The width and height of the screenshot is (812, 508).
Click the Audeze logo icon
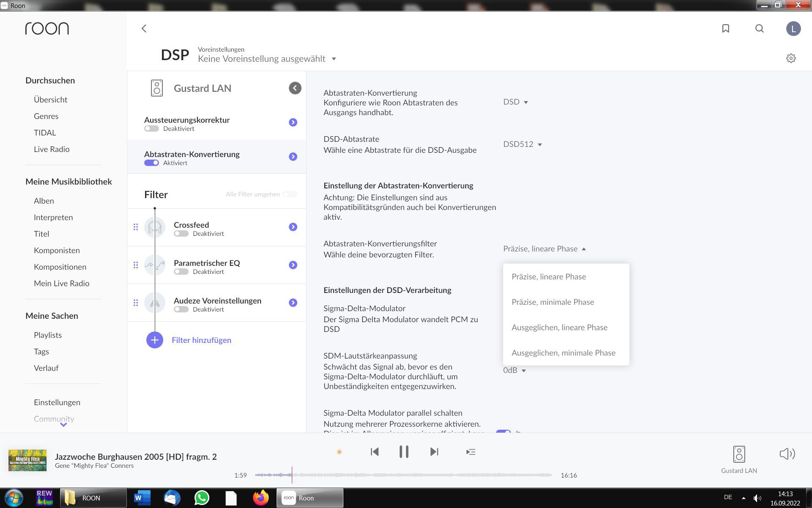[155, 303]
